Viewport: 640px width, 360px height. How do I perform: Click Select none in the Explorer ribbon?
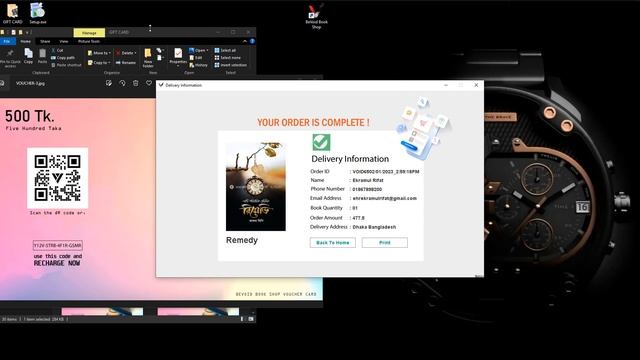(228, 58)
